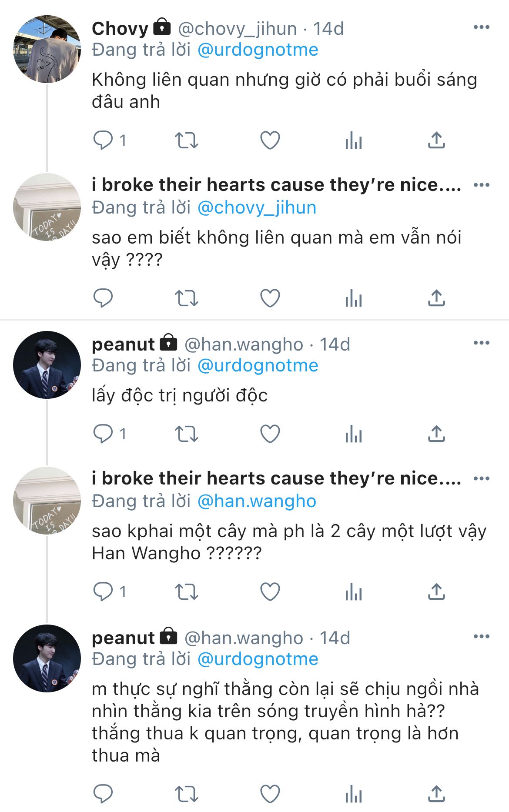509x812 pixels.
Task: Like the "sao em biết không liên quan" reply
Action: point(270,298)
